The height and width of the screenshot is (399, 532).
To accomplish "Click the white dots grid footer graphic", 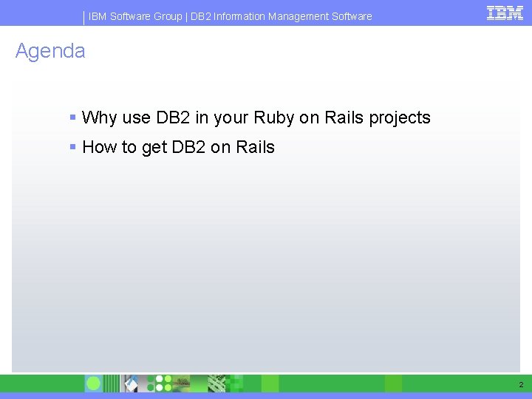I will coord(163,383).
